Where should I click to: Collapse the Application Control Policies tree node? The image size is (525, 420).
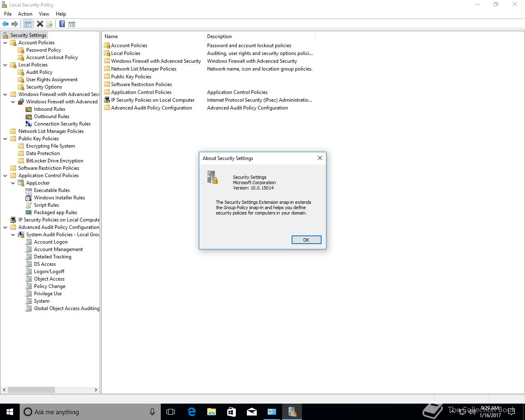click(x=5, y=176)
